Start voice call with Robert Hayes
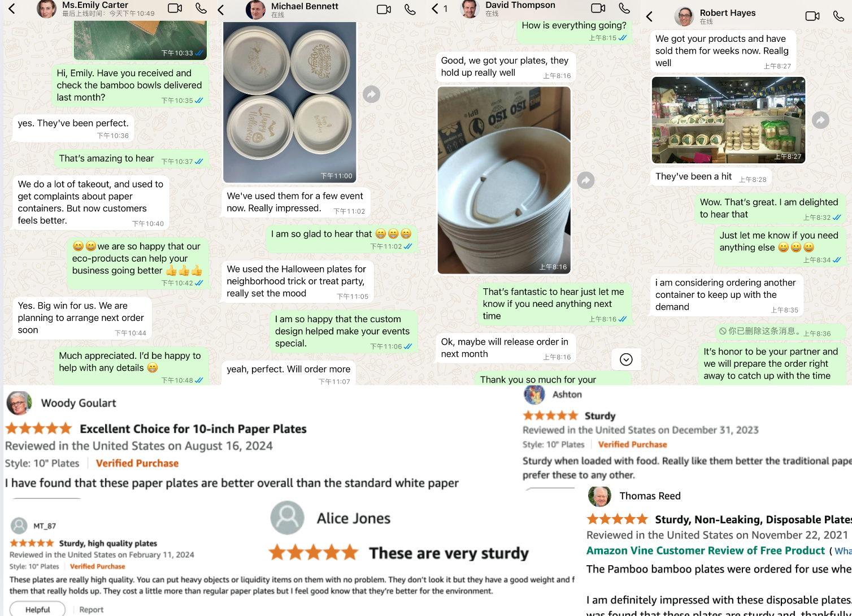Viewport: 852px width, 616px height. [x=838, y=16]
